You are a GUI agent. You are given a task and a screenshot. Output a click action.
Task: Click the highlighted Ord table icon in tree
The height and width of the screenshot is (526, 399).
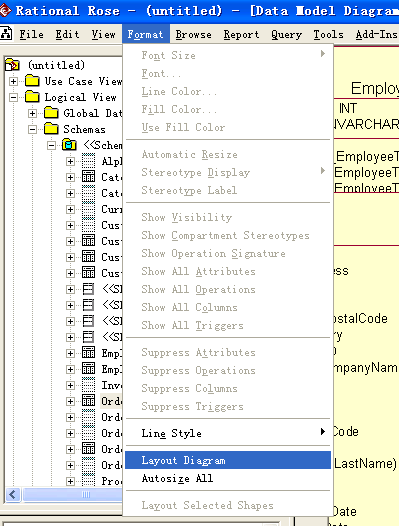(88, 401)
